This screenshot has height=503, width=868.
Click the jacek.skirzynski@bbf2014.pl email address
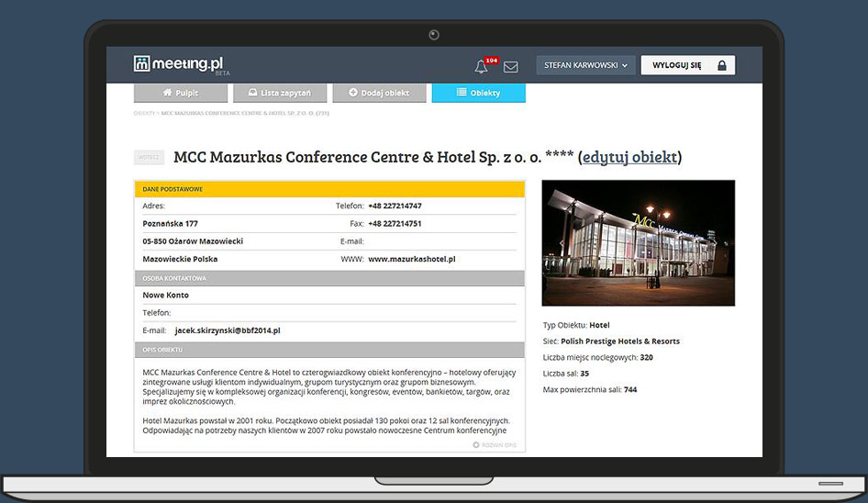tap(228, 330)
